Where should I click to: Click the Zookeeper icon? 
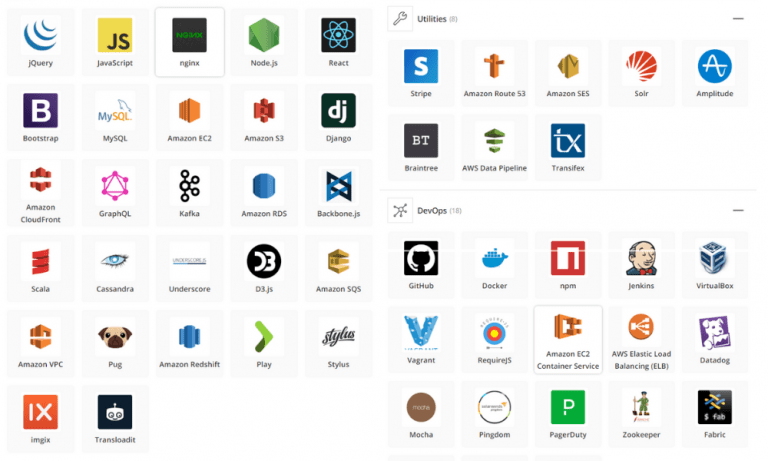tap(641, 407)
